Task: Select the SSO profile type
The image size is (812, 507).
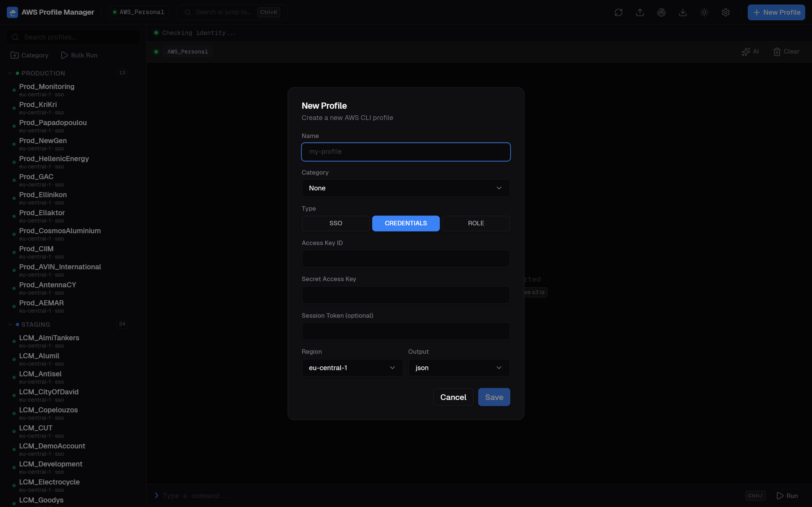Action: click(x=335, y=223)
